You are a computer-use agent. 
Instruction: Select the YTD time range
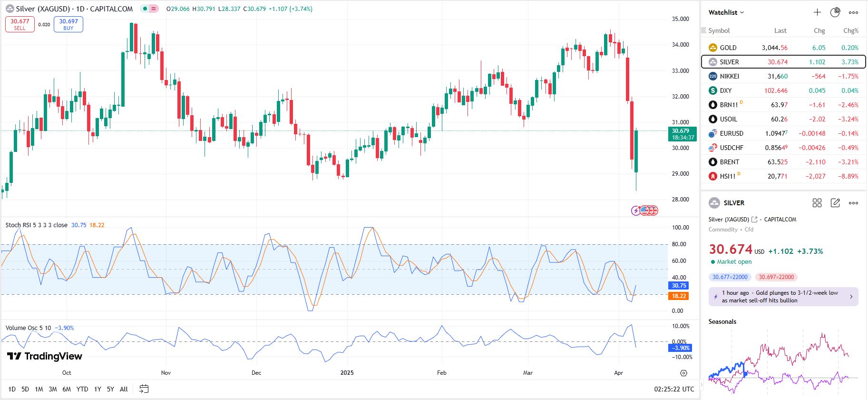82,389
